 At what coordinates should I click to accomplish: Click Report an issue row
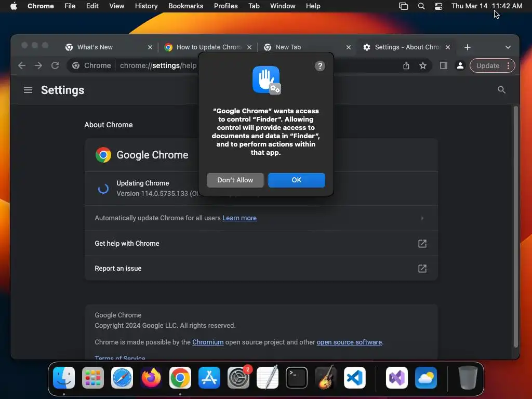(x=261, y=269)
